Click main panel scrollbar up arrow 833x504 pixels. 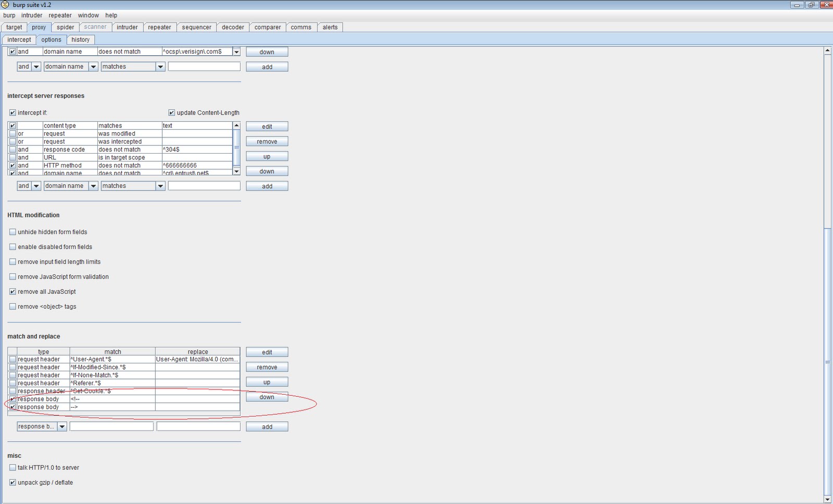click(x=828, y=51)
